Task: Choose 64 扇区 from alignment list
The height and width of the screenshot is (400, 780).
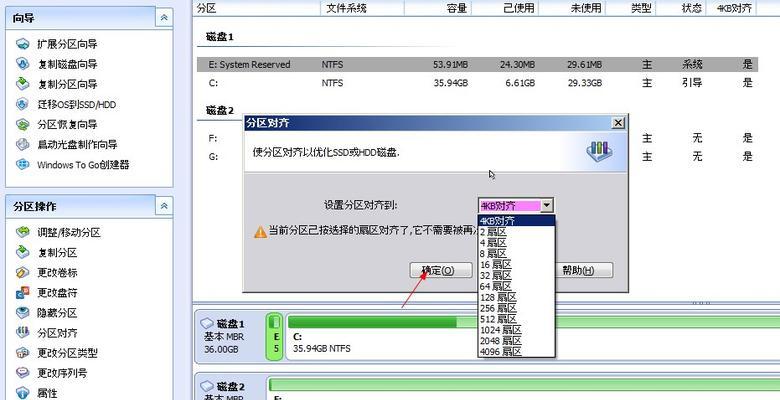Action: coord(516,287)
